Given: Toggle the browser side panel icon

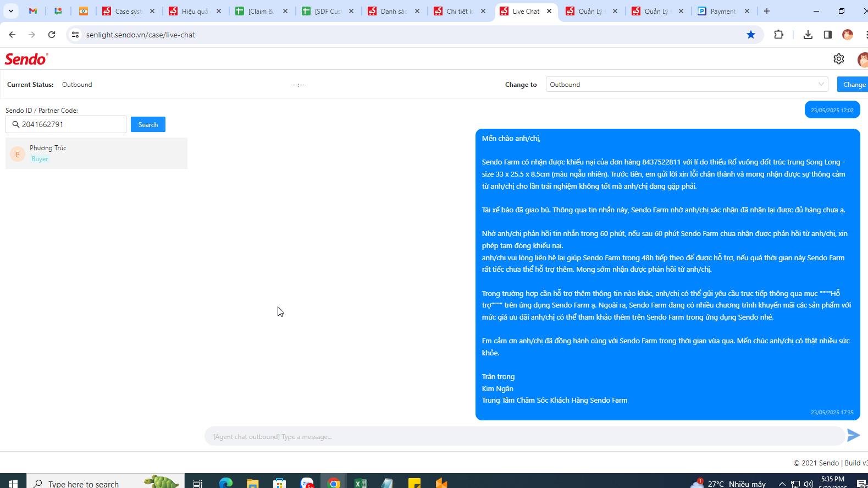Looking at the screenshot, I should click(827, 35).
